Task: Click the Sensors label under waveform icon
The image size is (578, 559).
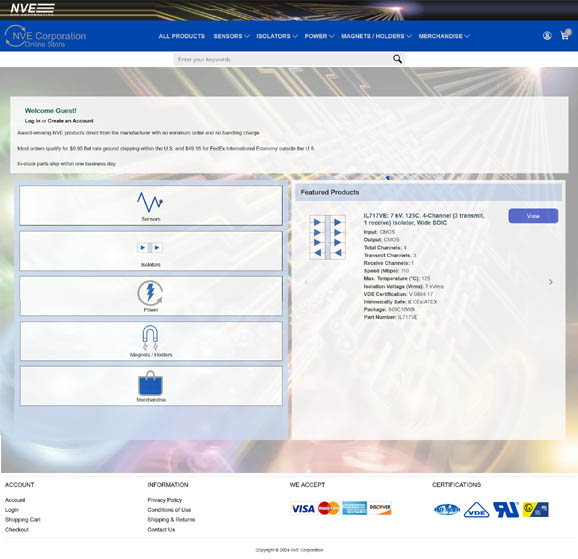Action: pos(151,219)
